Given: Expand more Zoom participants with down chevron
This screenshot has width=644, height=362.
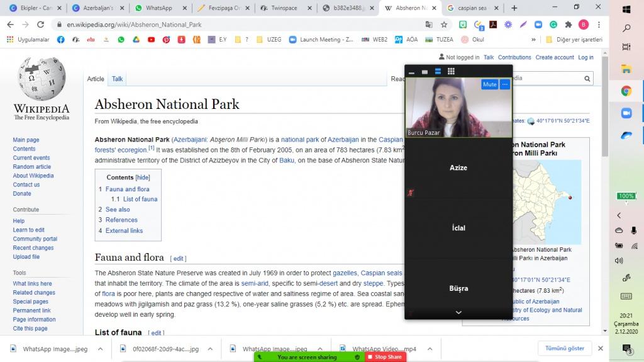Looking at the screenshot, I should point(458,312).
